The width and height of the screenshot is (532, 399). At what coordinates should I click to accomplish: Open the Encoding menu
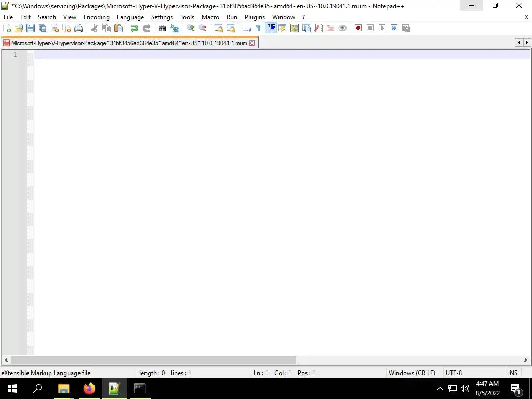(x=96, y=17)
